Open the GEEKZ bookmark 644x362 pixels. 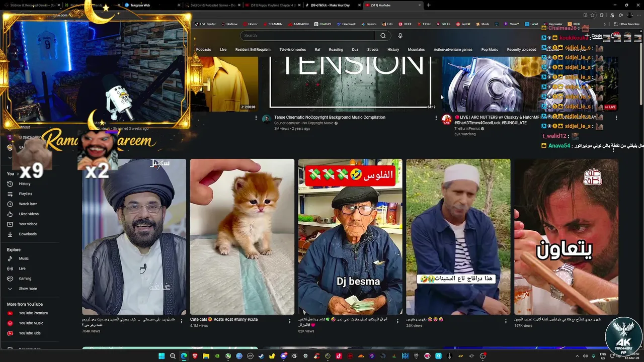tap(444, 24)
